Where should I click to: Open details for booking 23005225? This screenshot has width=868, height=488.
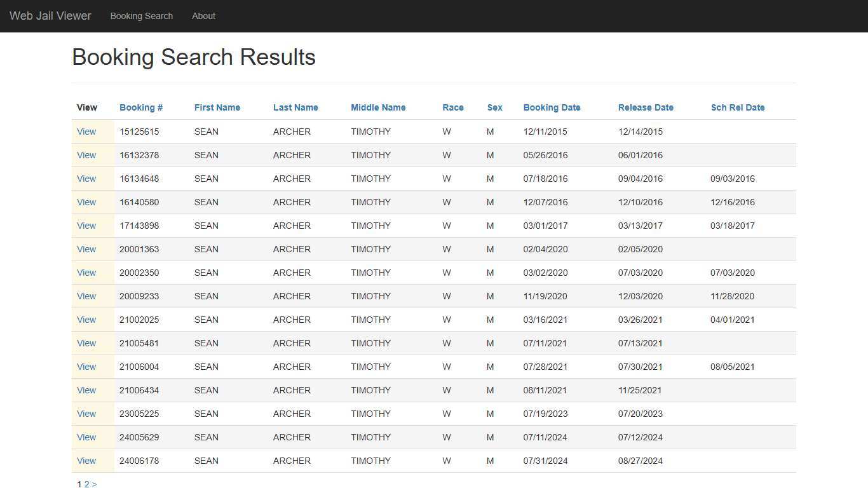(86, 414)
